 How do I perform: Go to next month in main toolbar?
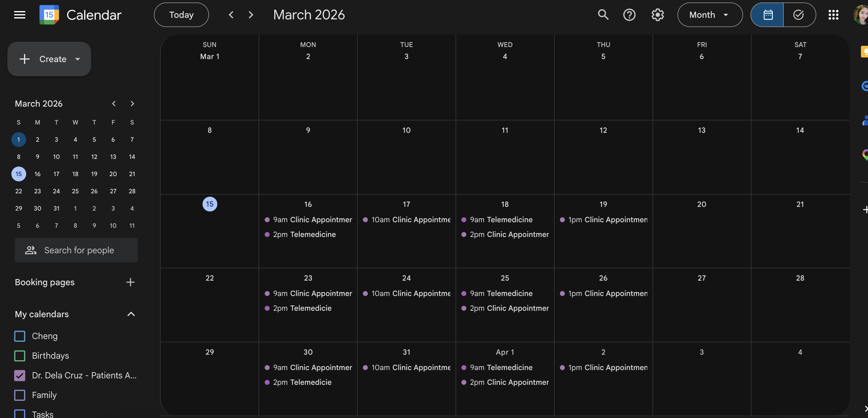click(251, 15)
